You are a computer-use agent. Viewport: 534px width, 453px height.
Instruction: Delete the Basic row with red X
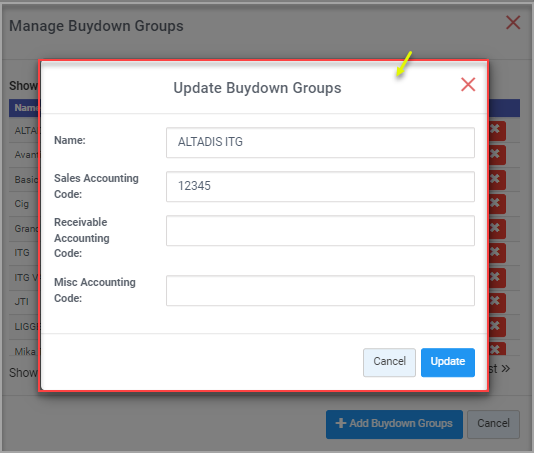click(x=497, y=180)
